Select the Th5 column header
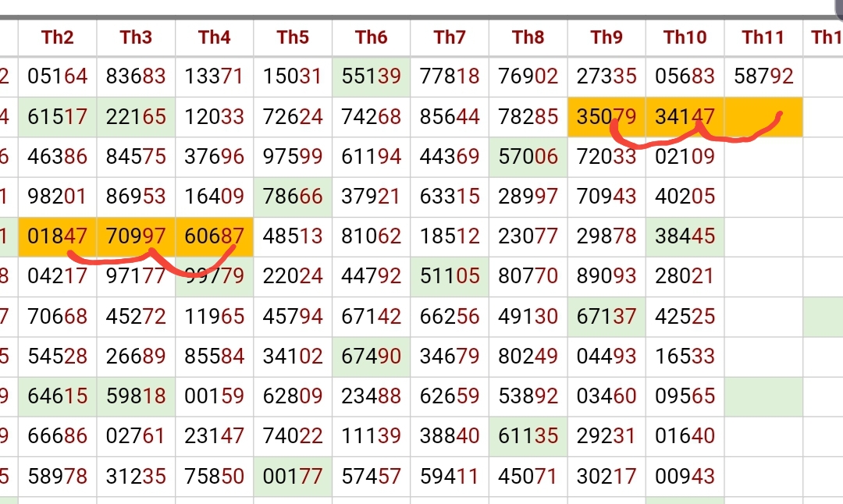 [293, 37]
